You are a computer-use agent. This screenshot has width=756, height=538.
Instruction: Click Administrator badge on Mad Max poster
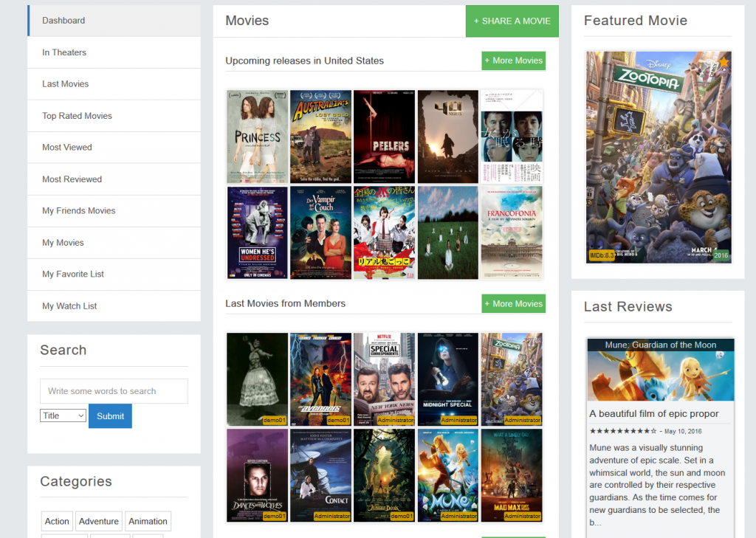pyautogui.click(x=522, y=517)
